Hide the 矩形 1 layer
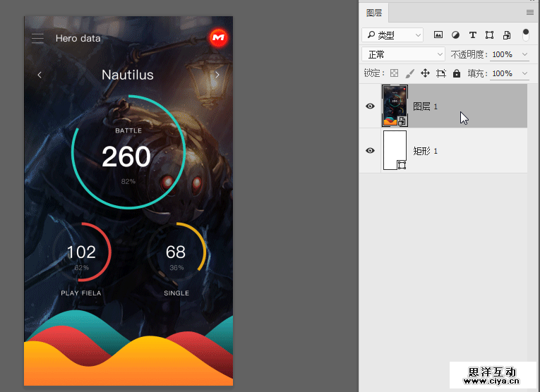Screen dimensions: 540x392 click(x=370, y=150)
